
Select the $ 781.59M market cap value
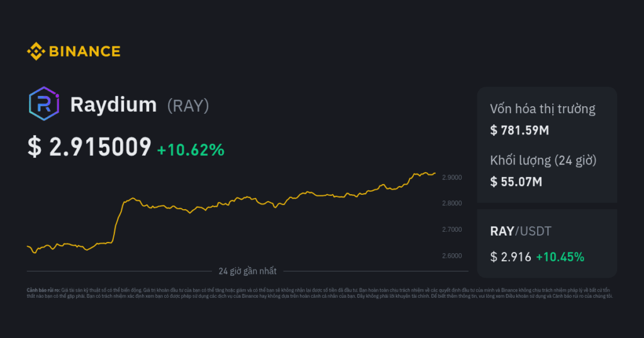[519, 131]
